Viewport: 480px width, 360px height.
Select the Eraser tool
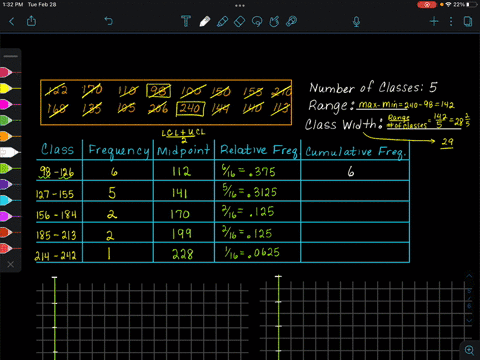[x=240, y=22]
